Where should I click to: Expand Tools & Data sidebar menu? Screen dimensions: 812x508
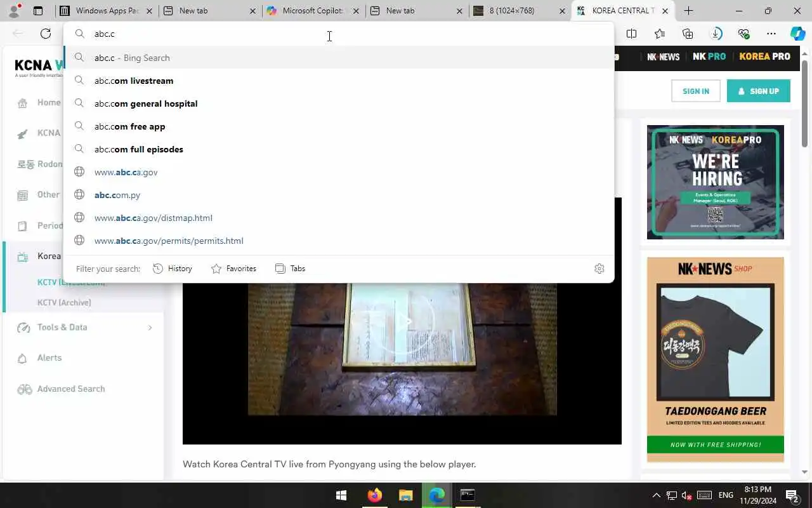point(150,328)
